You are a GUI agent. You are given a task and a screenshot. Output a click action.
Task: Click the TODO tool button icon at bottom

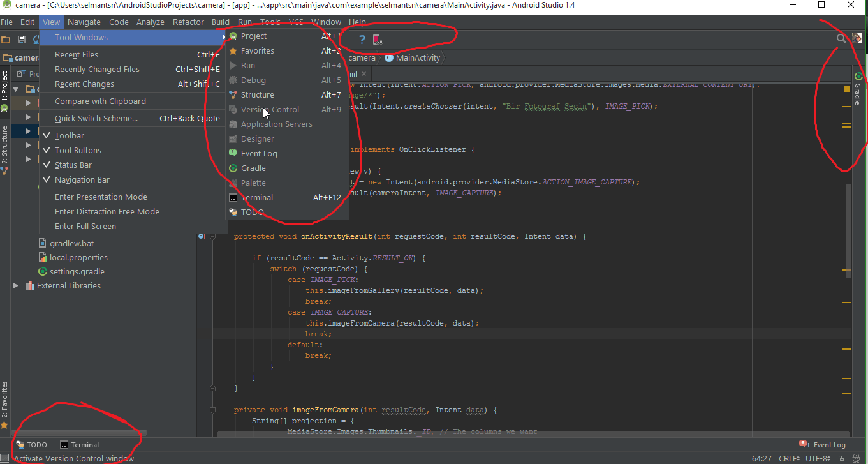[20, 445]
